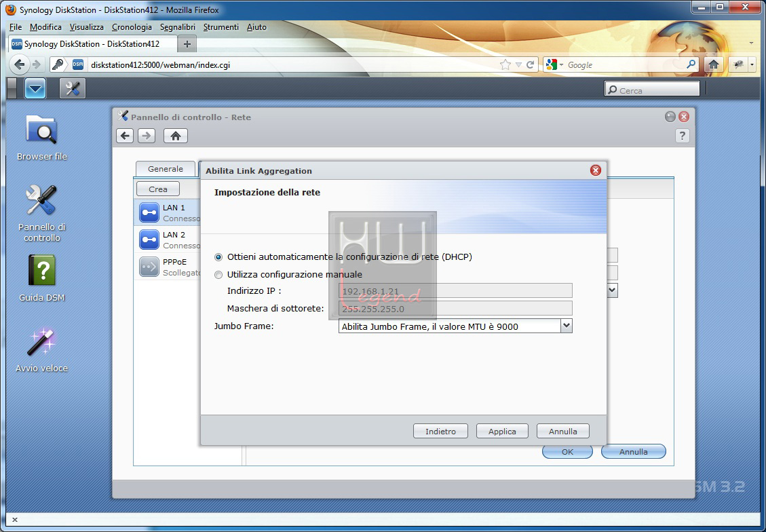Open the Segnalibri menu
The height and width of the screenshot is (532, 766).
click(x=178, y=27)
